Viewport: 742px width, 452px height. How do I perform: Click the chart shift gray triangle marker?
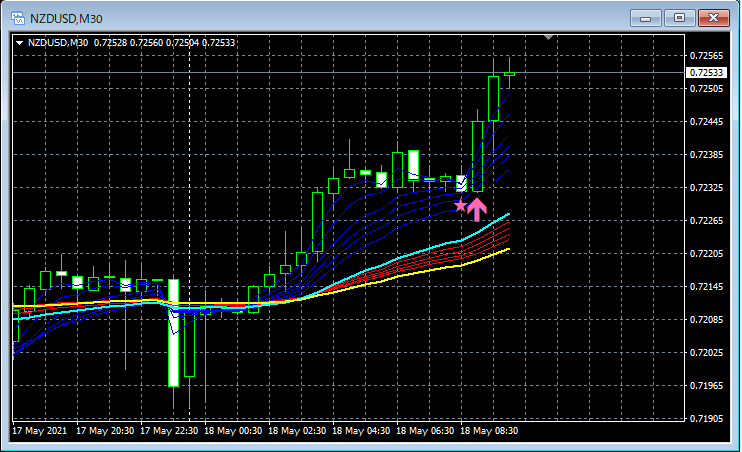click(548, 37)
